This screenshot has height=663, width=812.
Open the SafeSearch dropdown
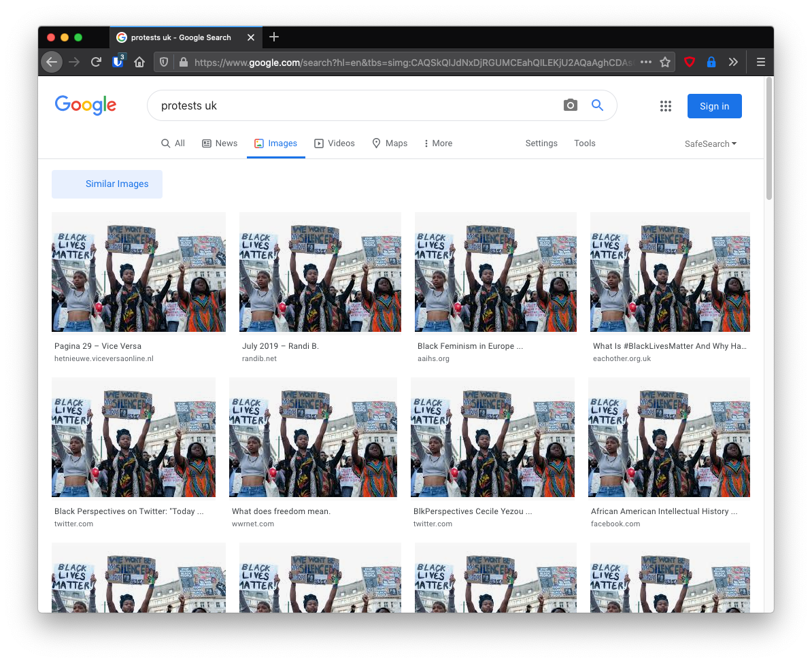tap(711, 144)
